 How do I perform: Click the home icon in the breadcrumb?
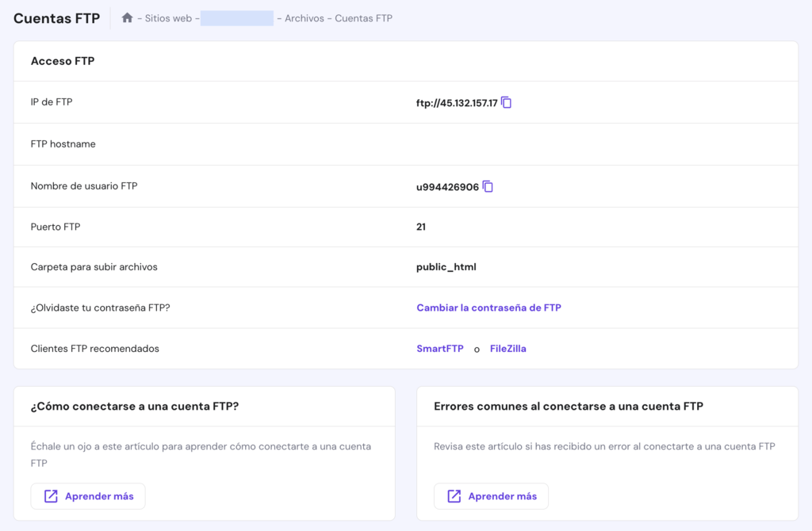[126, 17]
